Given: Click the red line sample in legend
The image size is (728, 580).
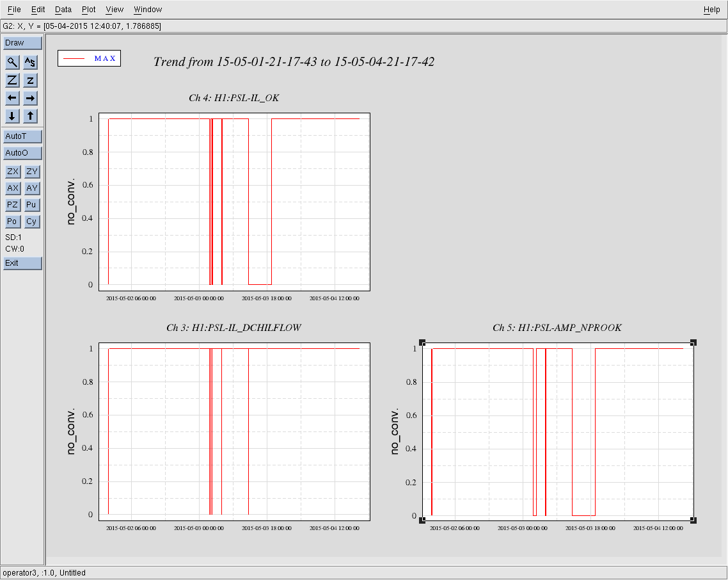Looking at the screenshot, I should (x=74, y=58).
